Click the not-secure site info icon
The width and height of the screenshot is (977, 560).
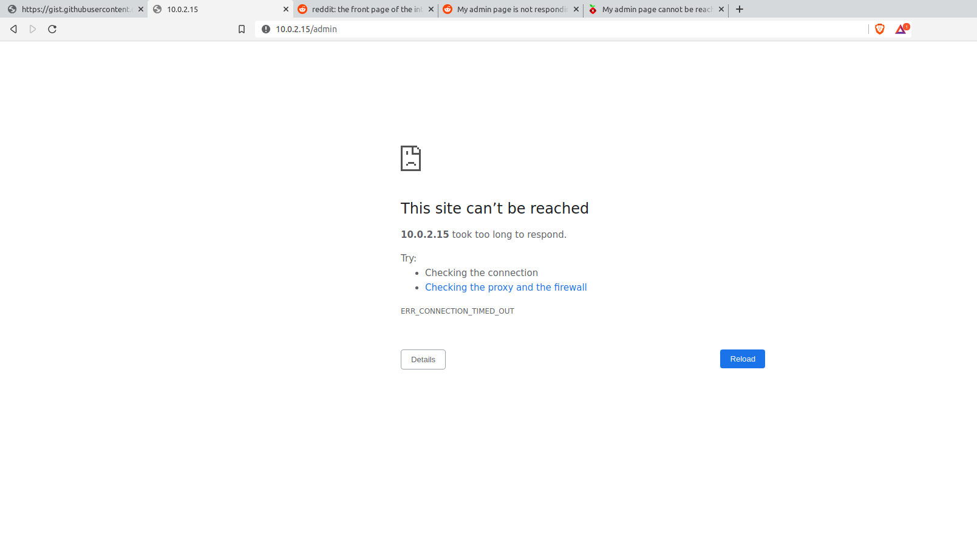pos(266,29)
